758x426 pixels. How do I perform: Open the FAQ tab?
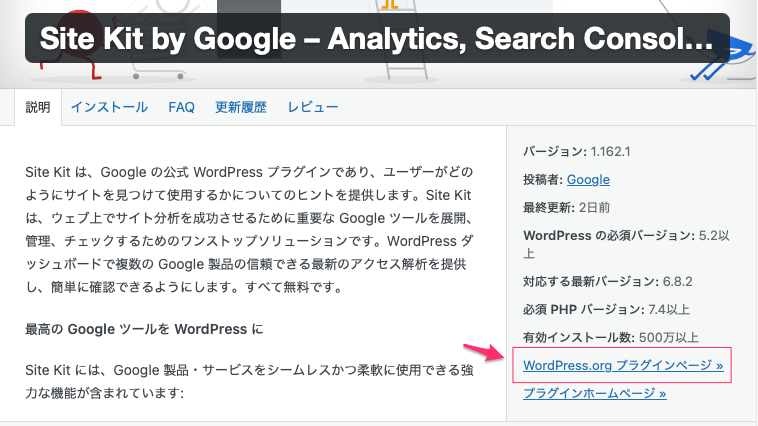click(x=181, y=107)
